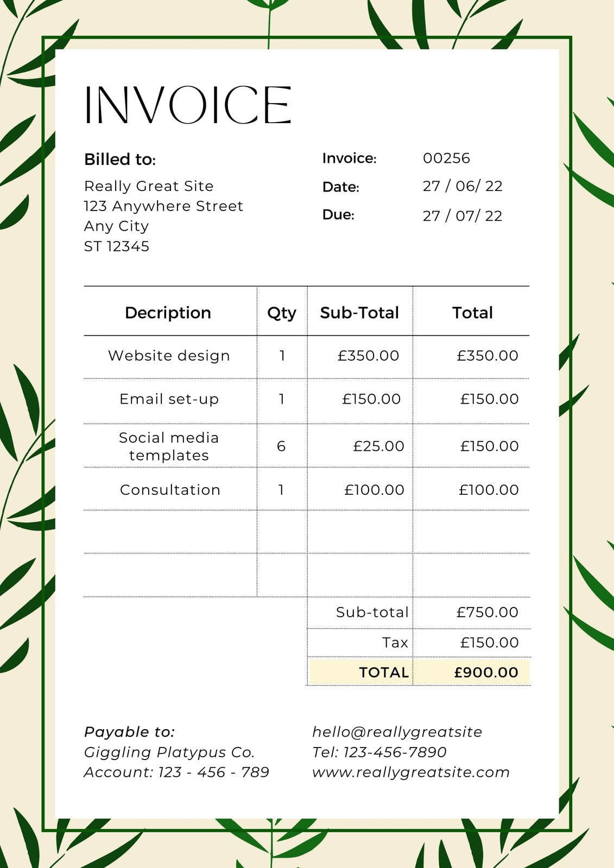Image resolution: width=614 pixels, height=868 pixels.
Task: Select the Billed to label
Action: [x=120, y=159]
